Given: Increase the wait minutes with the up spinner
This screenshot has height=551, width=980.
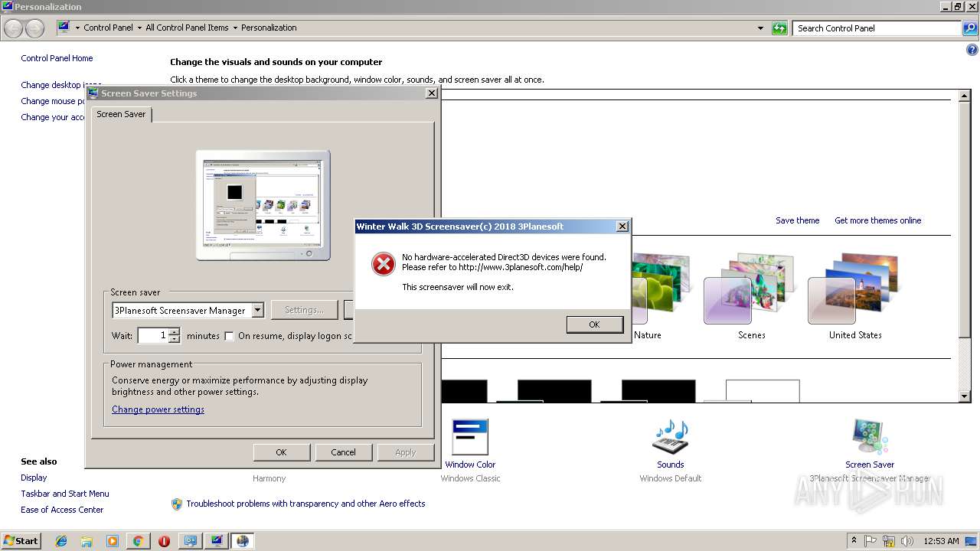Looking at the screenshot, I should 175,331.
